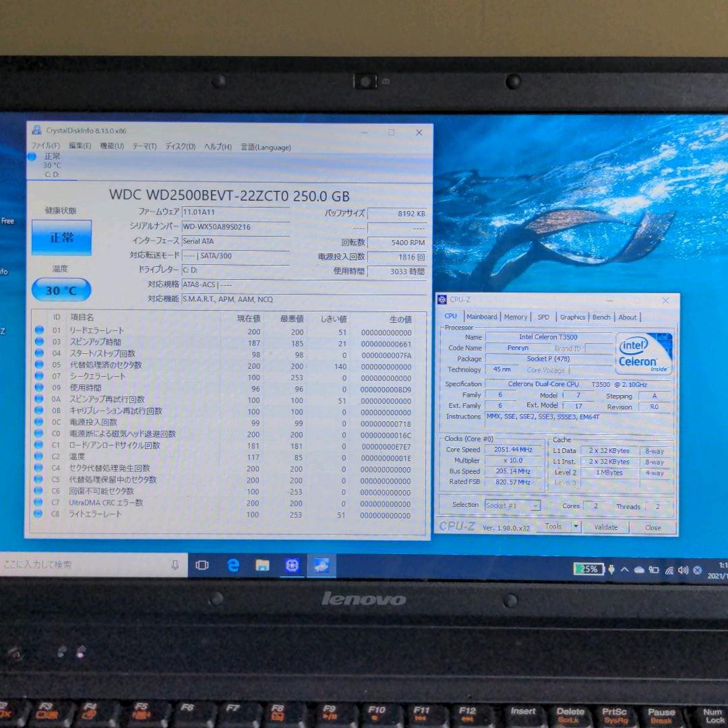The width and height of the screenshot is (728, 728).
Task: Click status icon for 01 リードエラーレート
Action: 40,330
